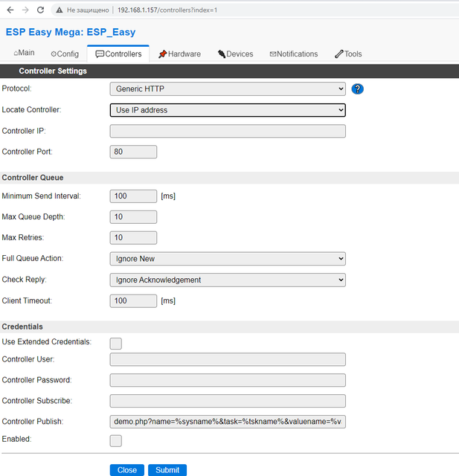Click the browser back arrow
The image size is (459, 476).
click(x=10, y=10)
